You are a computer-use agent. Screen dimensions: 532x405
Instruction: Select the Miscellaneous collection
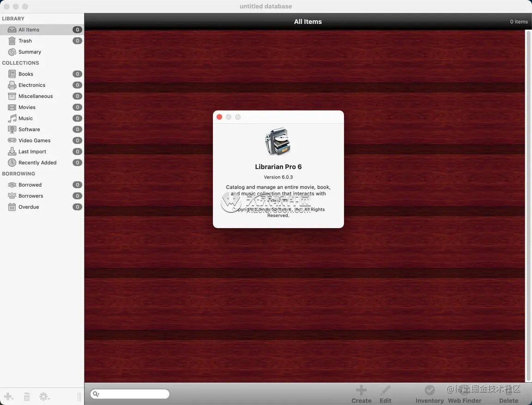(42, 96)
